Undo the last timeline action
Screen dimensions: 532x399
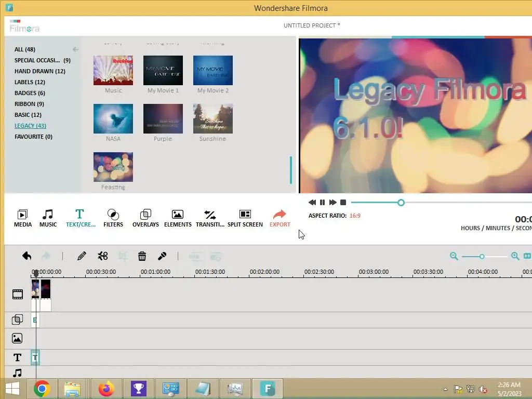(x=27, y=256)
